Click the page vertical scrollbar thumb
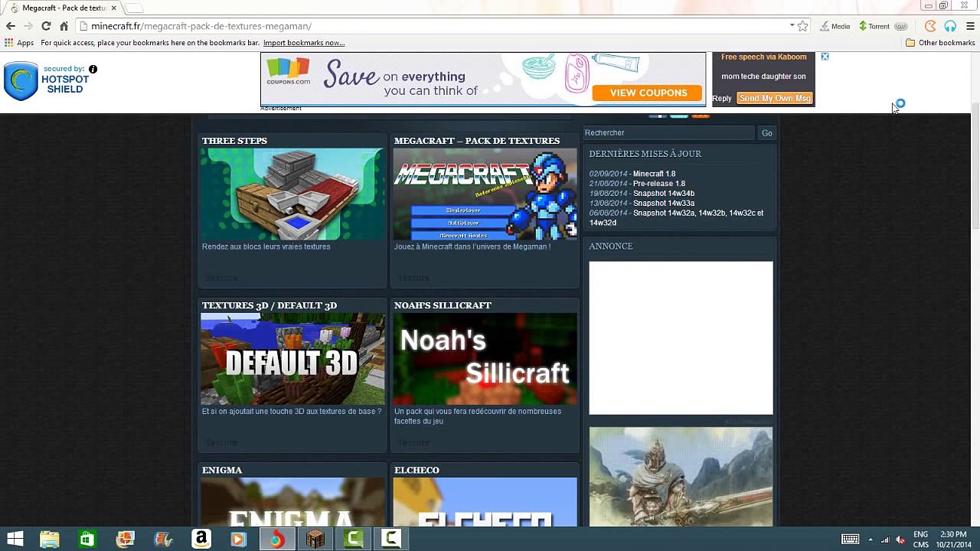Screen dimensions: 980x551 coord(975,165)
